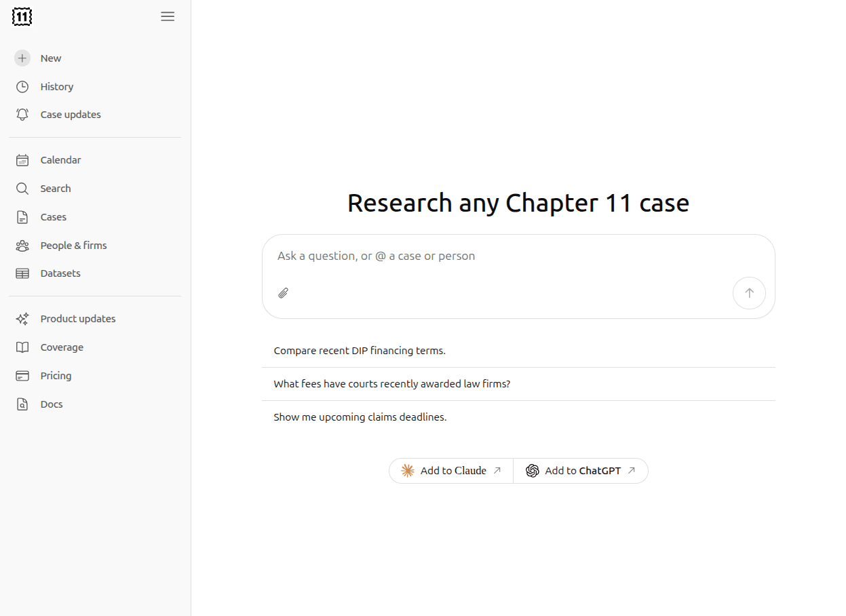This screenshot has height=616, width=846.
Task: Go to Calendar label
Action: click(x=60, y=160)
